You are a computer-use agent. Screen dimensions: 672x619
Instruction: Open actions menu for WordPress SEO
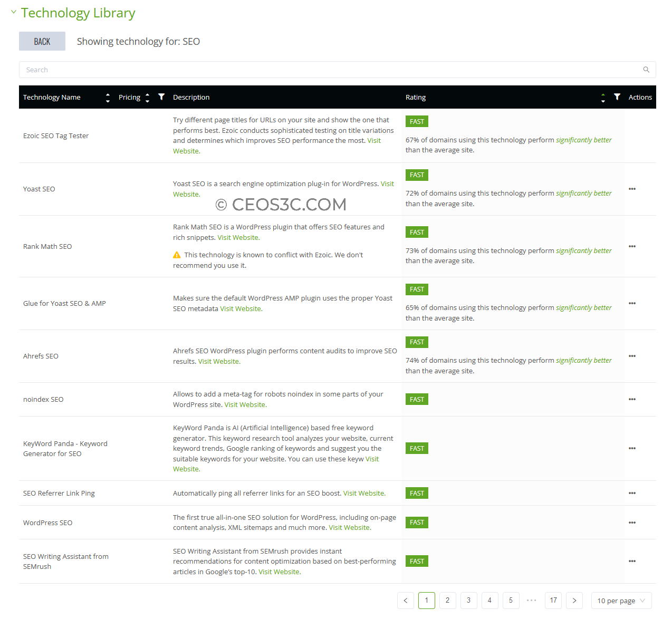[x=632, y=523]
